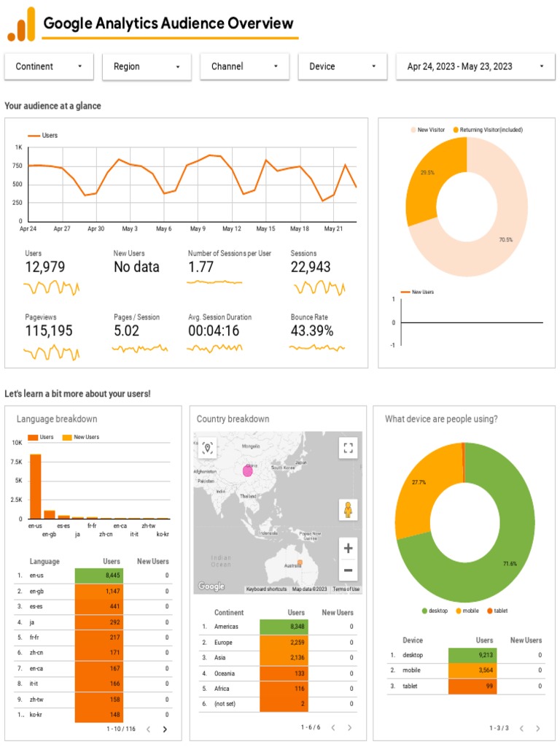
Task: Open the map Terms of Use link
Action: click(x=346, y=589)
